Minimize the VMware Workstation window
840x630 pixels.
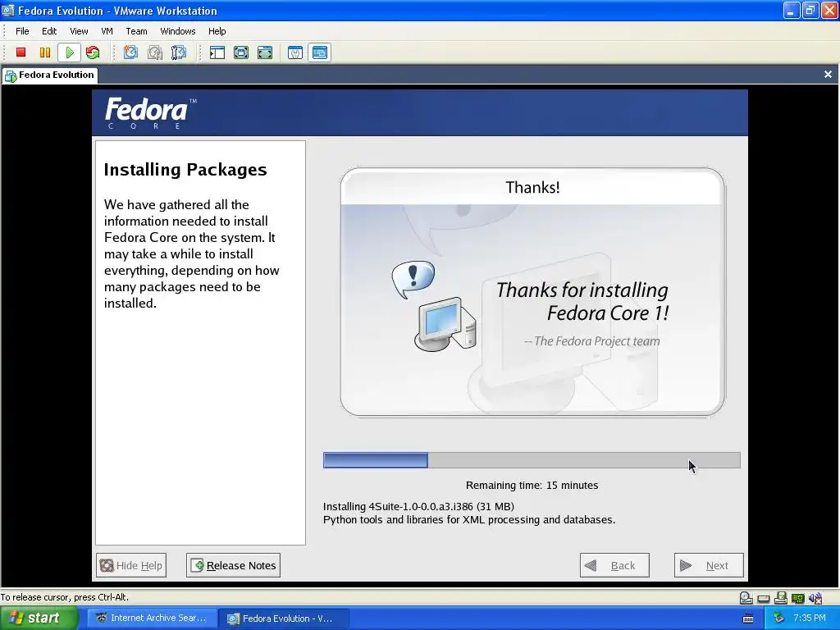tap(792, 10)
